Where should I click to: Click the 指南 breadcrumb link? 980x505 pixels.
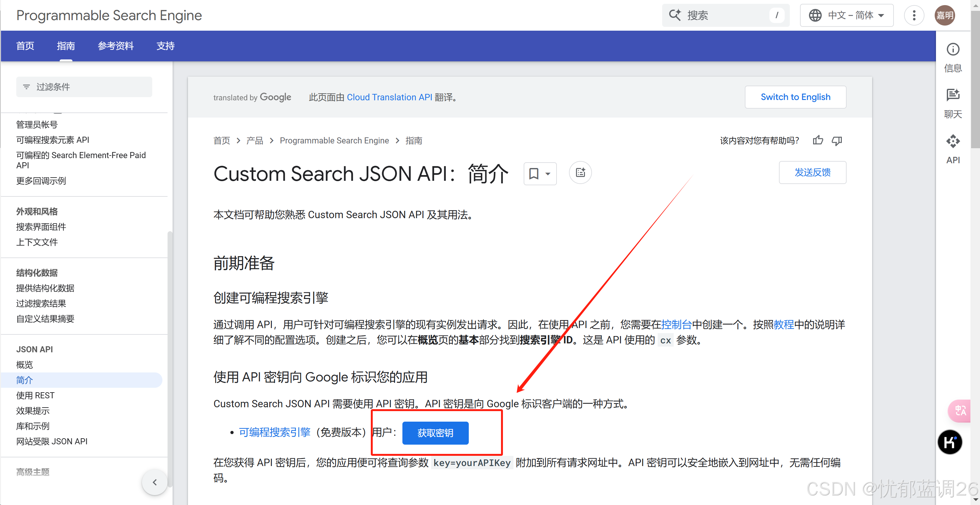click(x=414, y=141)
